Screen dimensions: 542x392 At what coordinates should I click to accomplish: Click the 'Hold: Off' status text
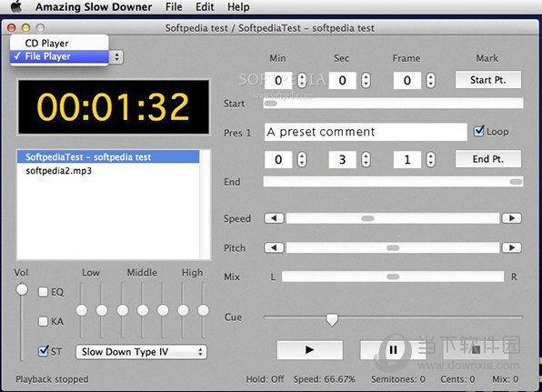265,379
